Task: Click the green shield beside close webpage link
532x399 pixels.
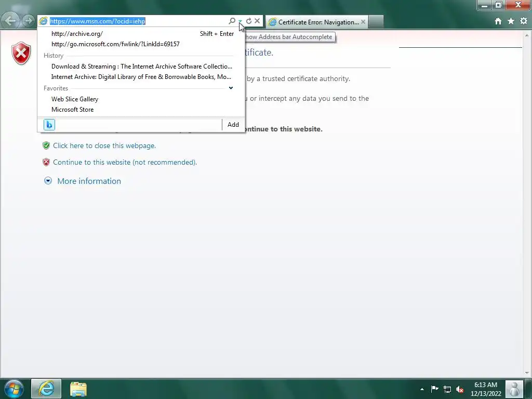Action: click(46, 145)
